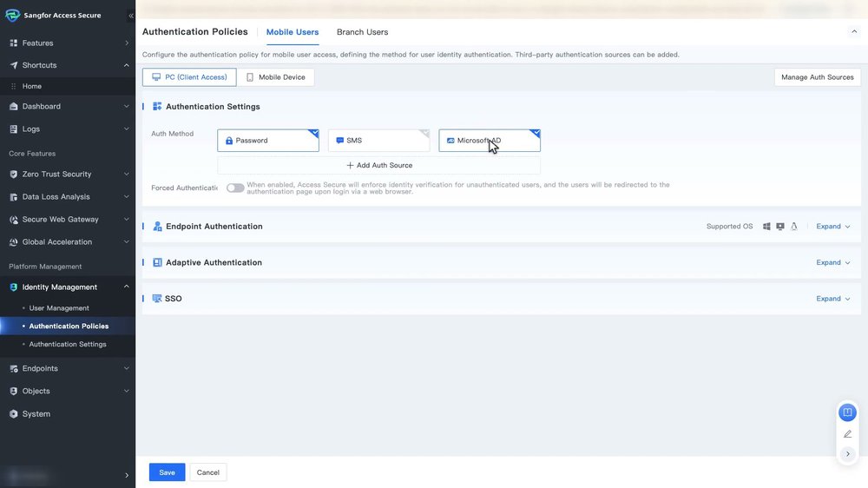
Task: Click the Linux supported OS icon
Action: pos(794,227)
